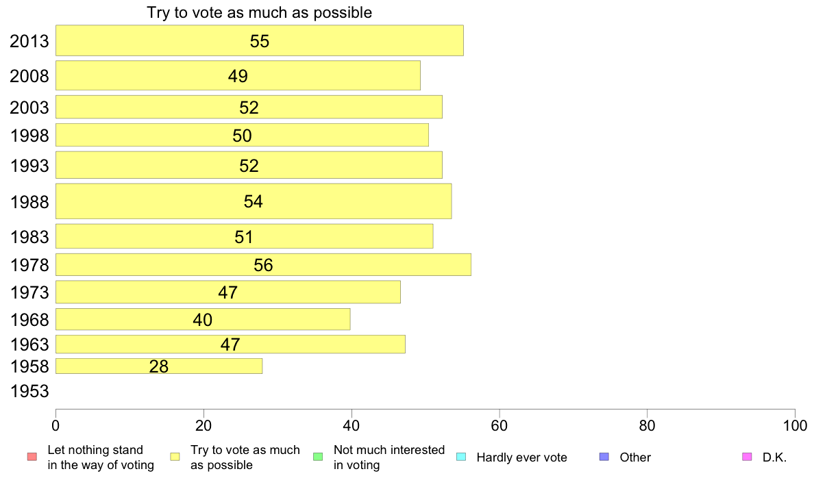Select the 2013 bar showing 55
This screenshot has width=814, height=504.
pyautogui.click(x=260, y=40)
